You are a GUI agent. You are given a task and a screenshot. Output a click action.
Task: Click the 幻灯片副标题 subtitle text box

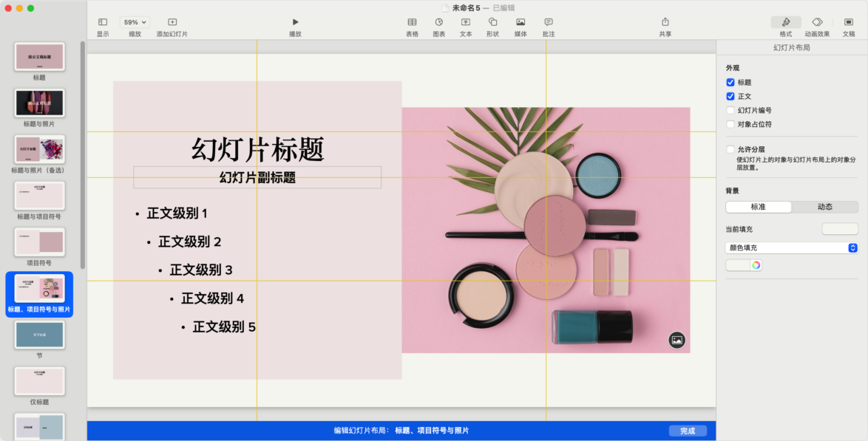[x=257, y=177]
